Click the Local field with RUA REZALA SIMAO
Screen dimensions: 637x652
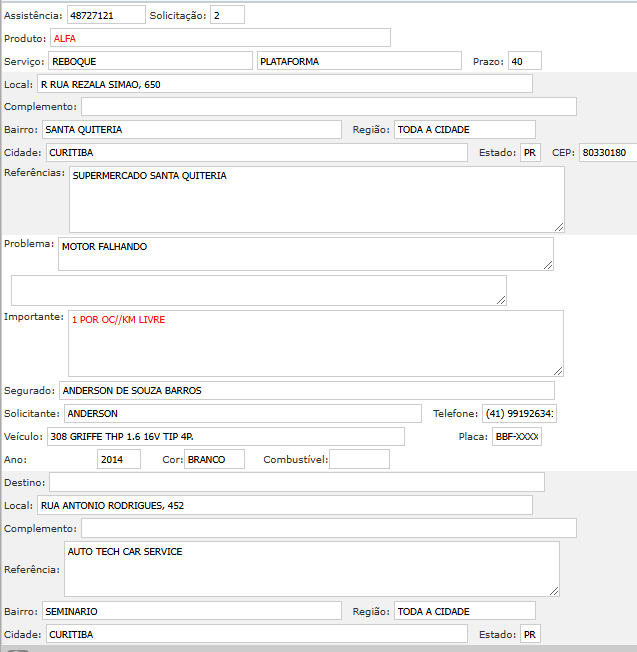[x=284, y=84]
